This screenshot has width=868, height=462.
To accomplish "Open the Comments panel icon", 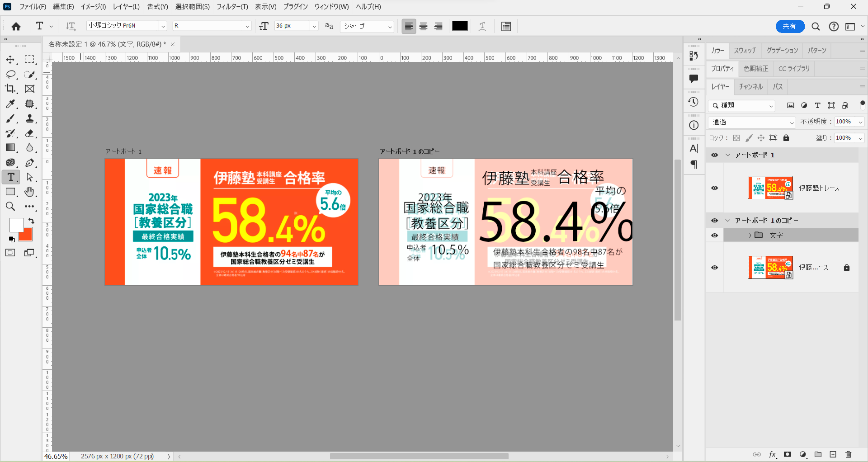I will [693, 79].
